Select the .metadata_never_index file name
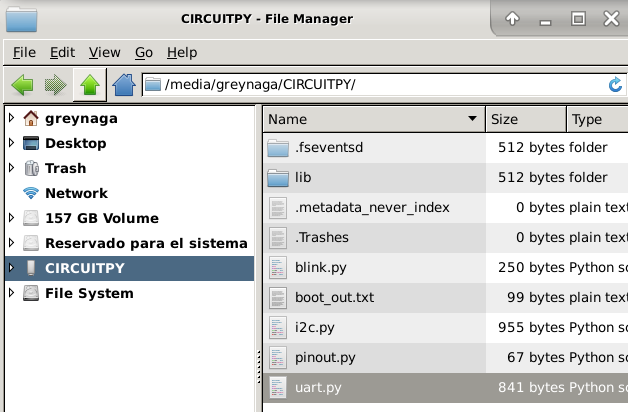This screenshot has width=628, height=412. (x=372, y=207)
